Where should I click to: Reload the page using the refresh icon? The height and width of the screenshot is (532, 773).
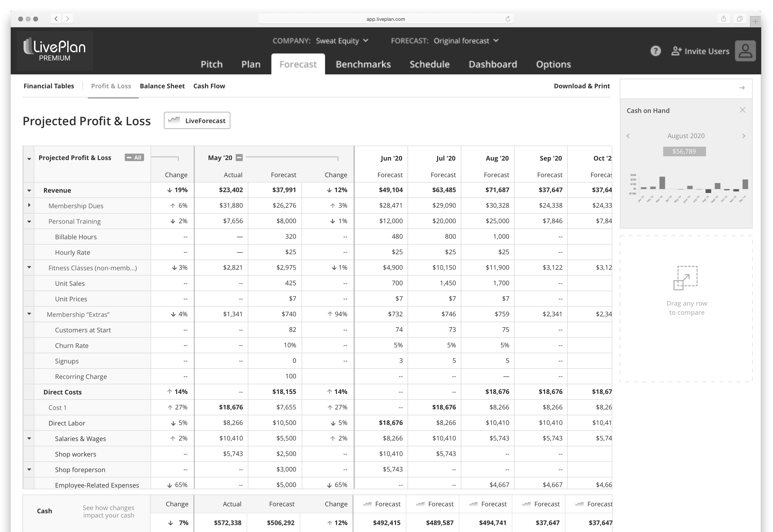pos(508,19)
